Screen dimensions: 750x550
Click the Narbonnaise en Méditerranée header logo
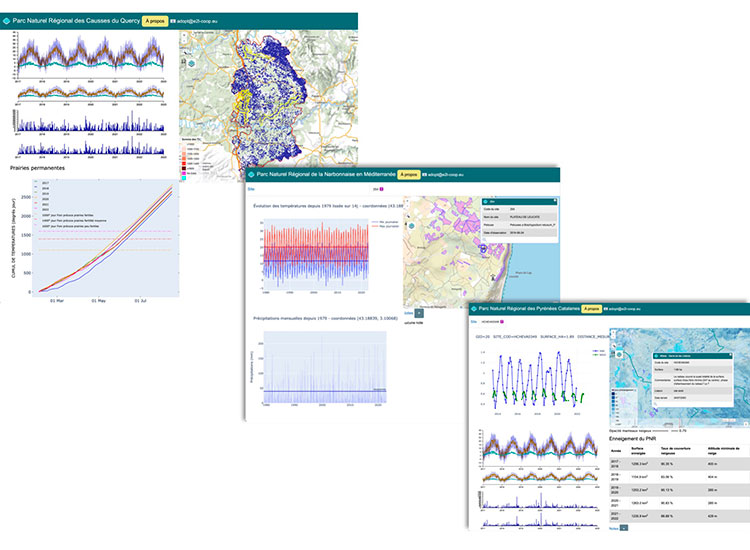tap(250, 173)
